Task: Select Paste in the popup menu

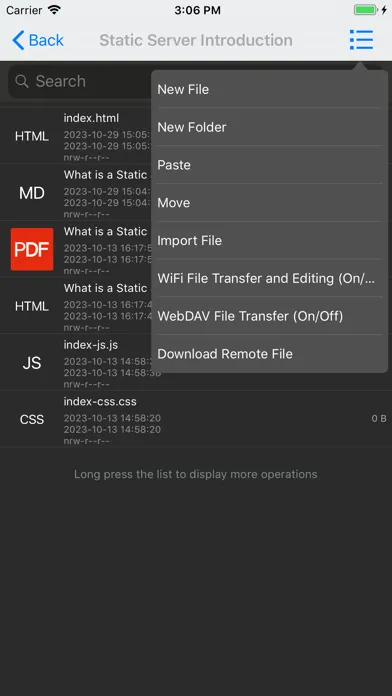Action: [x=269, y=165]
